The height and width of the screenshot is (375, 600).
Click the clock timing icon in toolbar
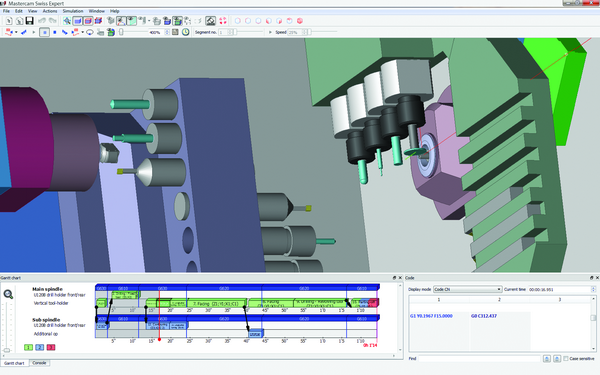186,32
